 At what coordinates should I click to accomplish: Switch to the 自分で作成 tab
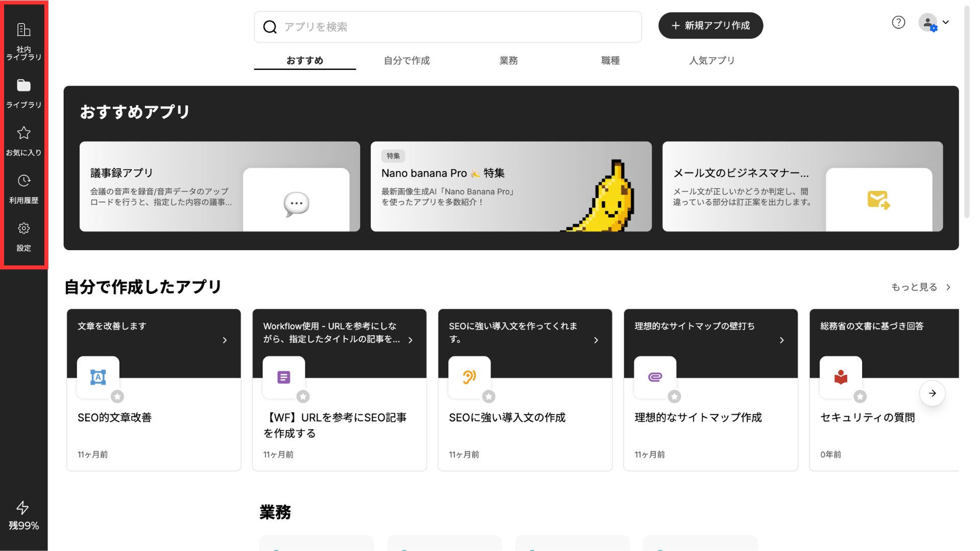tap(407, 60)
